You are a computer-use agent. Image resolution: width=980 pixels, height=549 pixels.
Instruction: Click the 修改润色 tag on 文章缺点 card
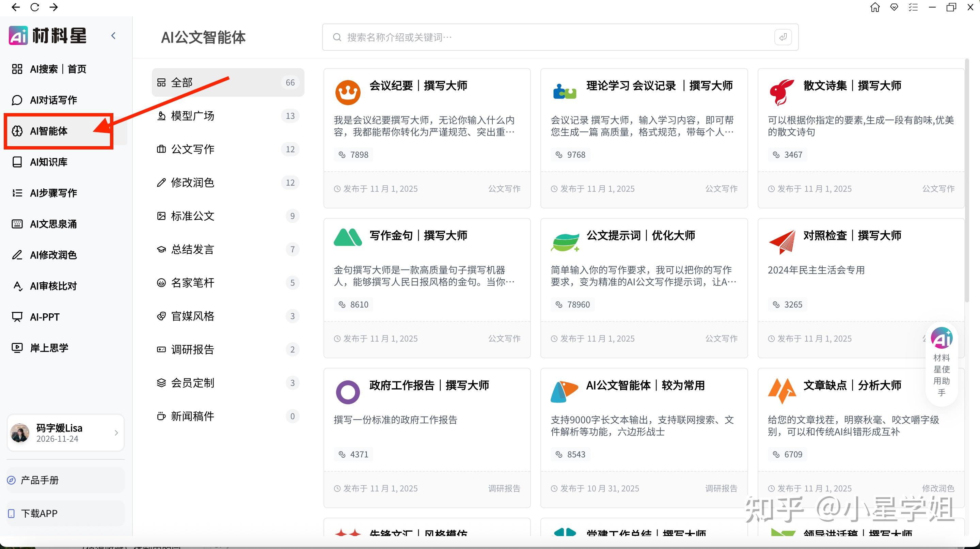pos(938,488)
